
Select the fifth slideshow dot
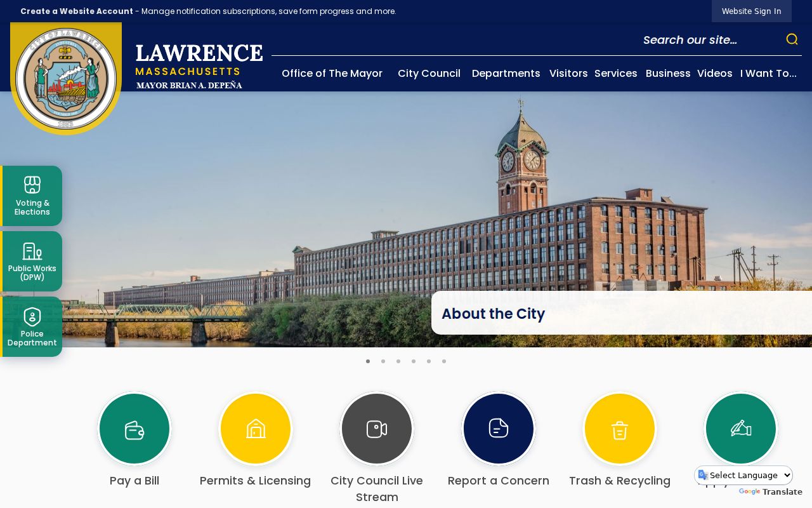point(429,361)
